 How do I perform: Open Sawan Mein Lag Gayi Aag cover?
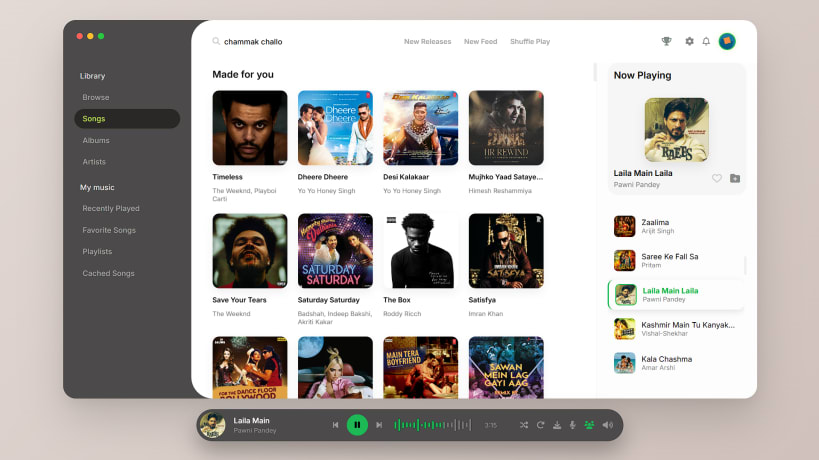coord(506,368)
